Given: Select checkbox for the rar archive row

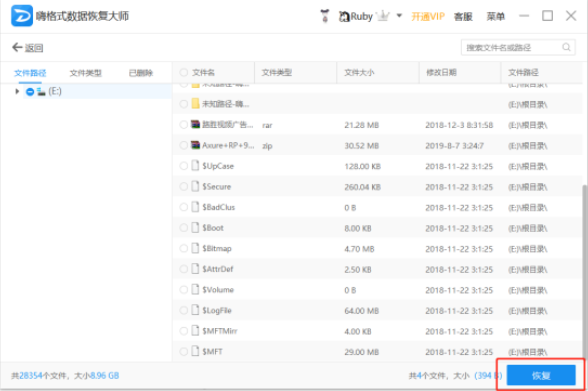Looking at the screenshot, I should (x=183, y=124).
